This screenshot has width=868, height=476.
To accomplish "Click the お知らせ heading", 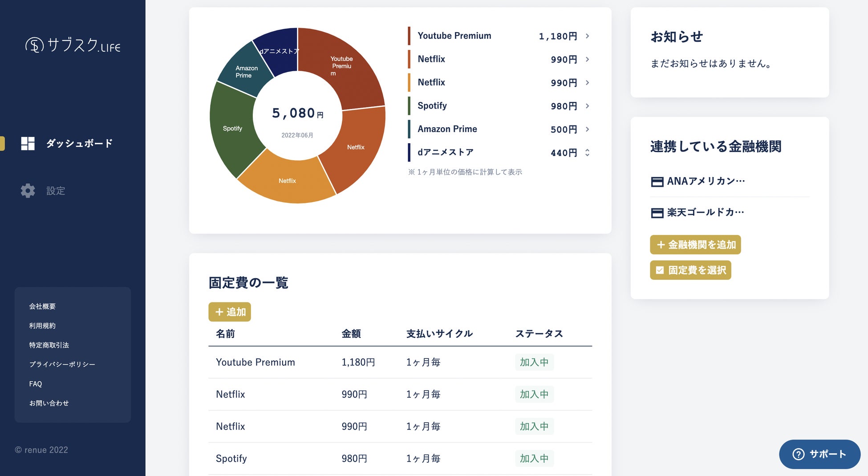I will point(677,36).
